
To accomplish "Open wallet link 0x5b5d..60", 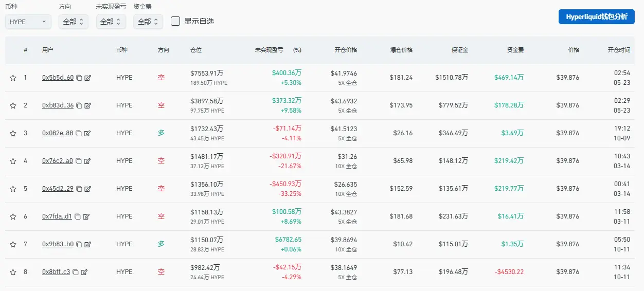I will pyautogui.click(x=58, y=78).
